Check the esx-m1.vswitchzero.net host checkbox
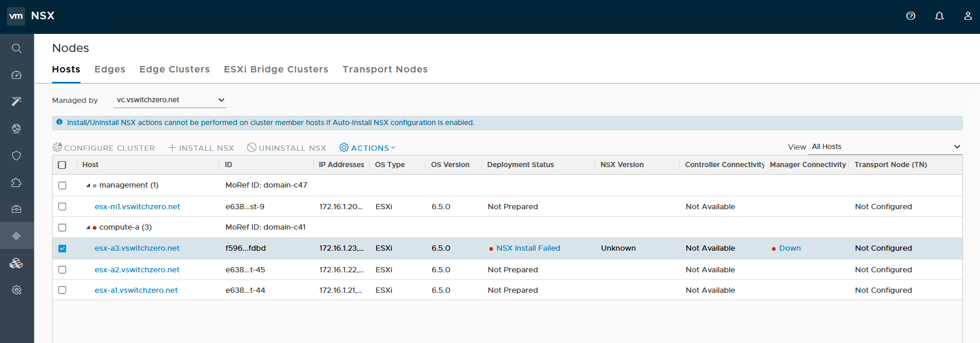Screen dimensions: 980x343 point(62,206)
